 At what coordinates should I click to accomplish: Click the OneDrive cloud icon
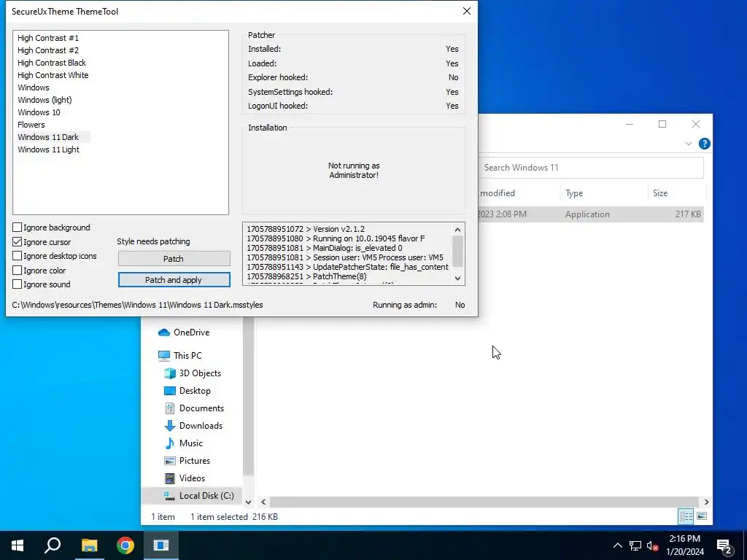pyautogui.click(x=164, y=332)
